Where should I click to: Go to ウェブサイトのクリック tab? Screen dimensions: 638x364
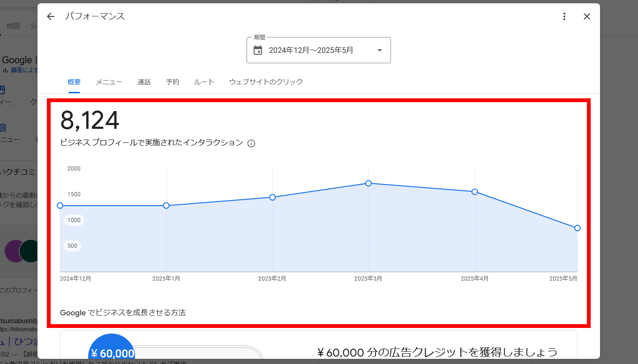(266, 82)
